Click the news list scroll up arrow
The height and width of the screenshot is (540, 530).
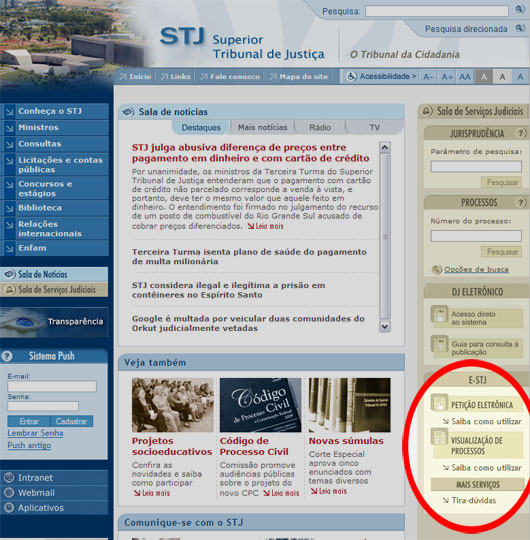(385, 147)
